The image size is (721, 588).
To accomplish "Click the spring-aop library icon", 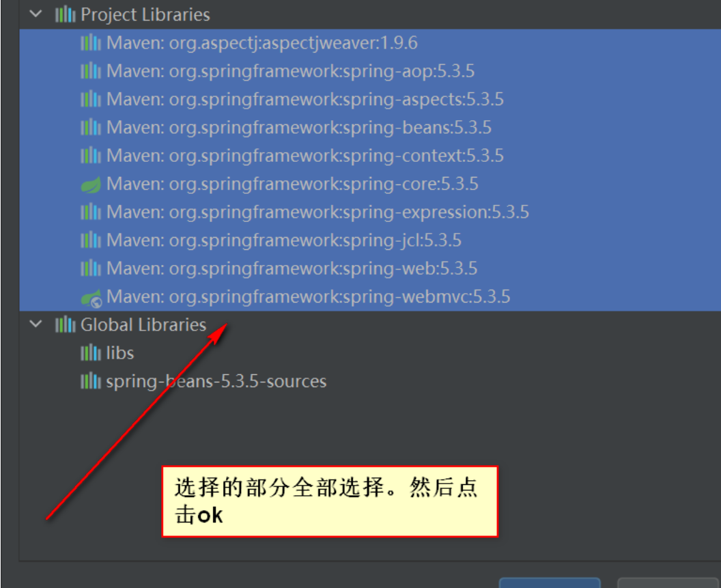I will click(91, 71).
